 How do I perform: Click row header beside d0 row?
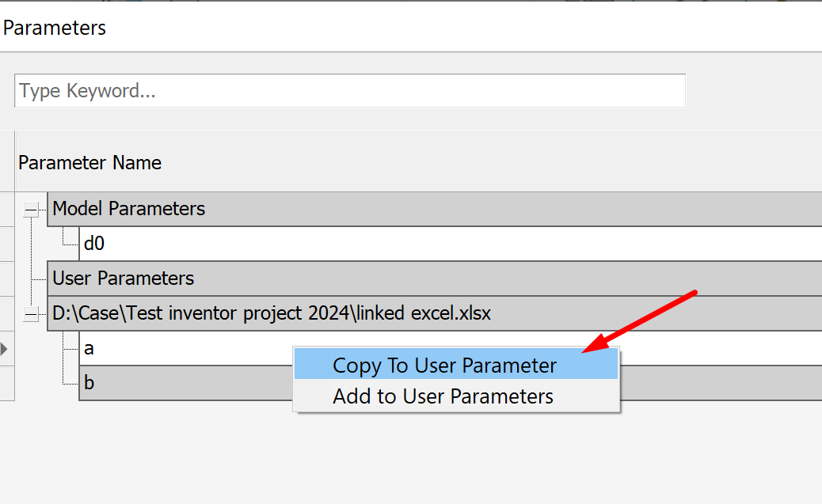[6, 244]
